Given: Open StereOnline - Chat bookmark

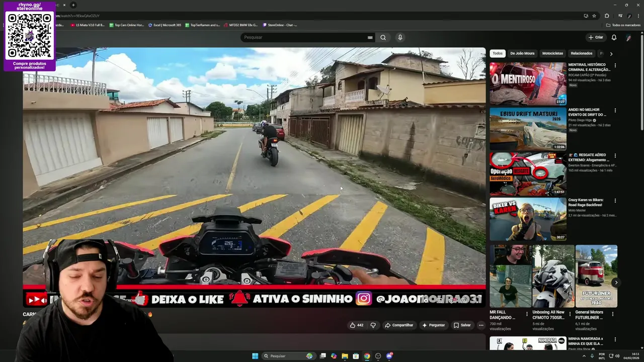Looking at the screenshot, I should [279, 25].
